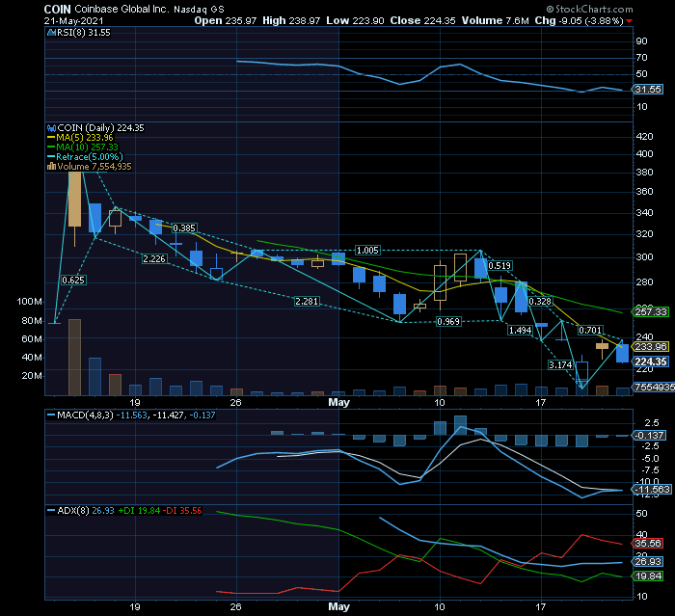Click the bold COIN ticker symbol in the header
This screenshot has width=675, height=616.
coord(57,9)
